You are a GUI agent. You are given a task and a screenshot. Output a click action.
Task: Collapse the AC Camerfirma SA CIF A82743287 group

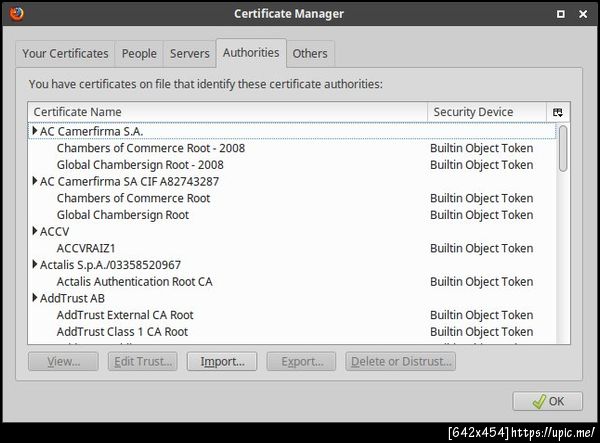35,181
